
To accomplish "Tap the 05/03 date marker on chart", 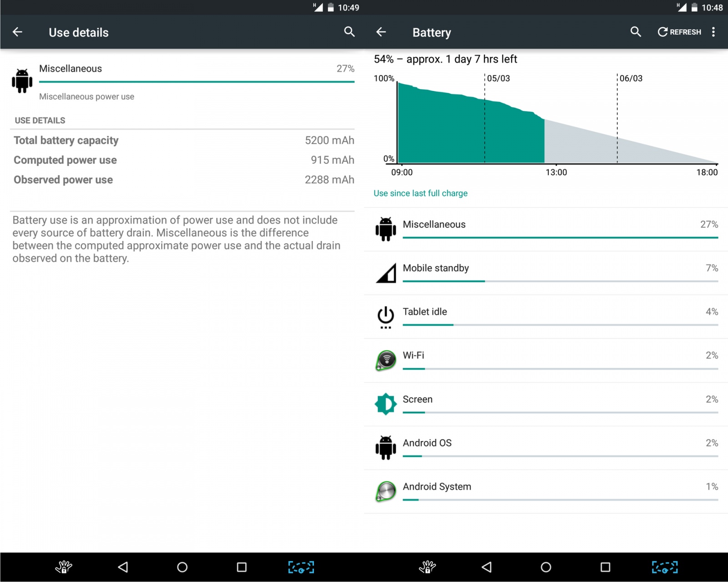I will pyautogui.click(x=498, y=78).
